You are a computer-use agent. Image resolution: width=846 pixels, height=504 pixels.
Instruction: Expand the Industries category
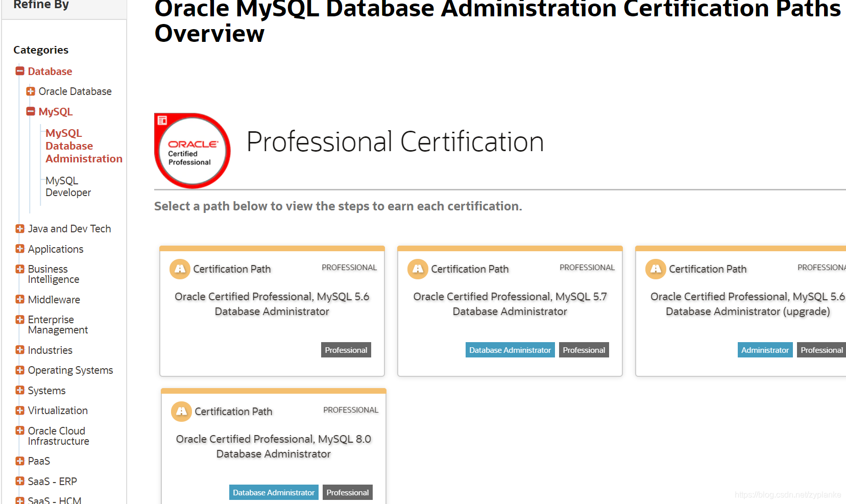[20, 350]
